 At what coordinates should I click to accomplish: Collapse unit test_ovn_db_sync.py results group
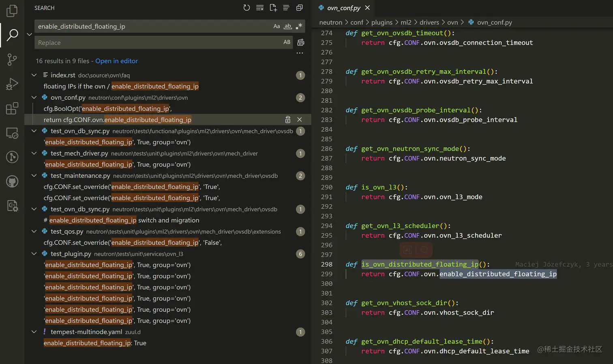click(34, 209)
